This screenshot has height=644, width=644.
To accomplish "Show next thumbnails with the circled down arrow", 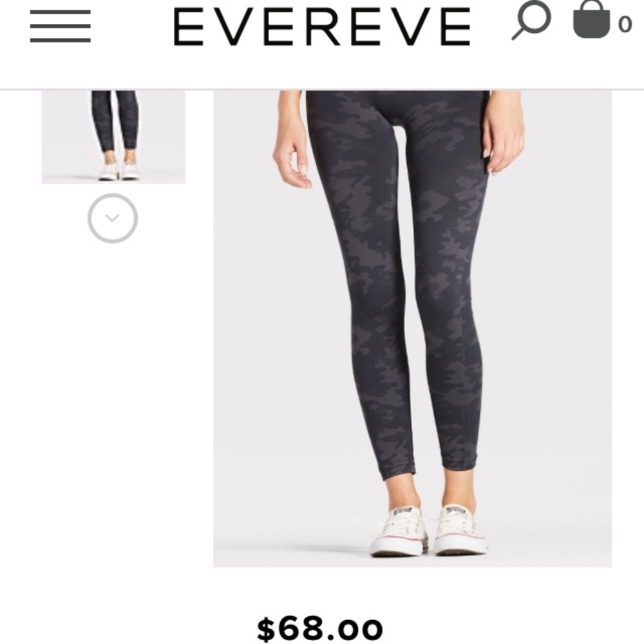I will pos(113,218).
